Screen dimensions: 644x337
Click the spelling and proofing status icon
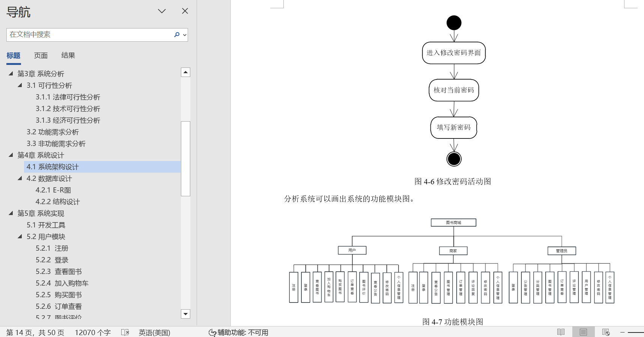pos(125,332)
